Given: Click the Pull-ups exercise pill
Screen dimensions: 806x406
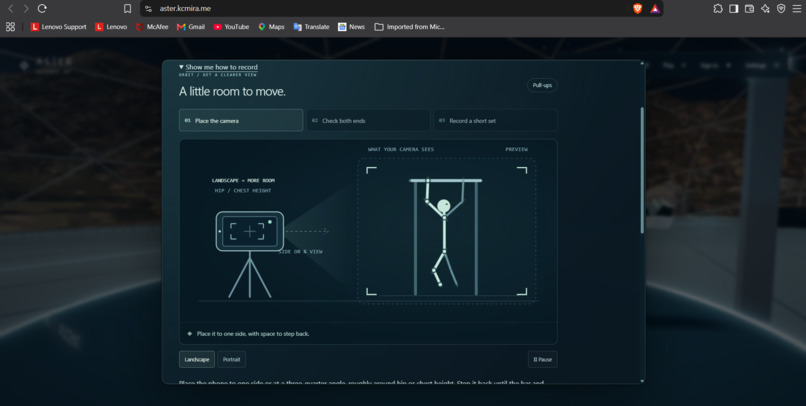Looking at the screenshot, I should click(x=542, y=85).
